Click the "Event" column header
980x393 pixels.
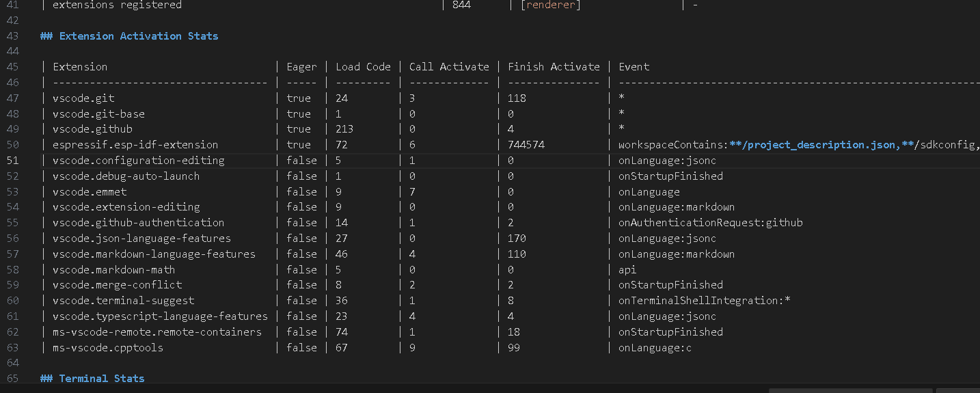click(634, 66)
